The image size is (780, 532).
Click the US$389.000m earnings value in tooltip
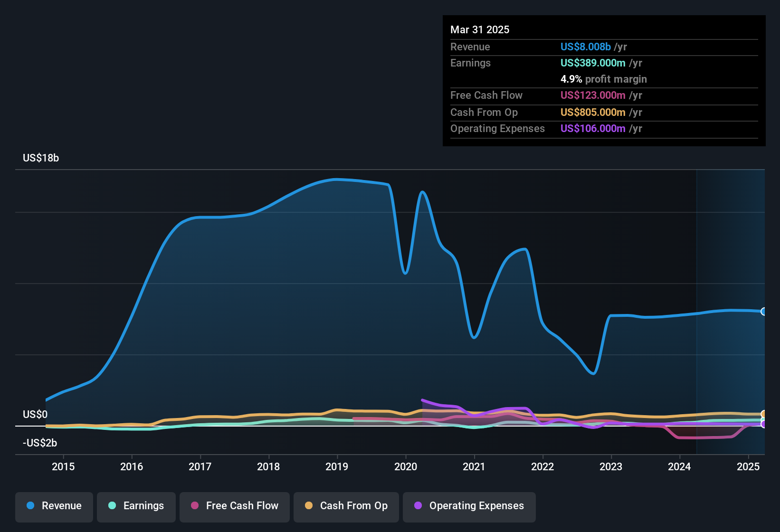pos(593,63)
